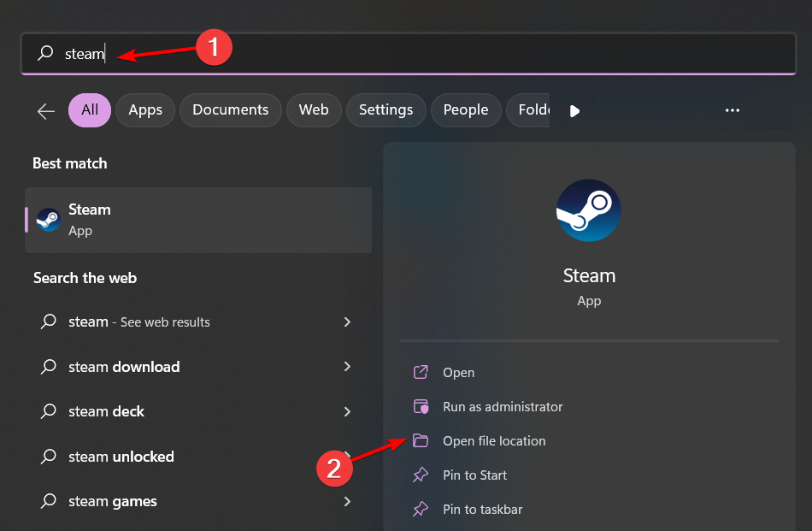812x531 pixels.
Task: Click the search icon beside 'steam unlocked'
Action: (48, 457)
